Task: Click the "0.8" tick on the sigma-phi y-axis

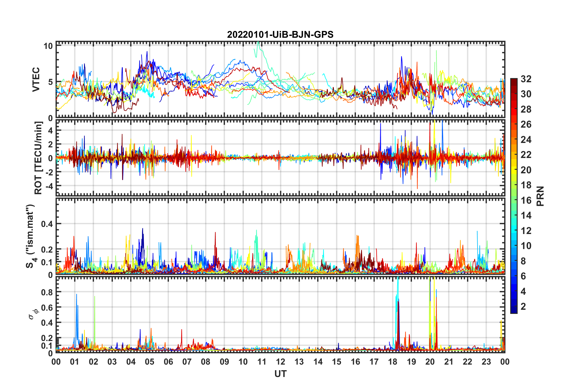Action: [x=47, y=292]
